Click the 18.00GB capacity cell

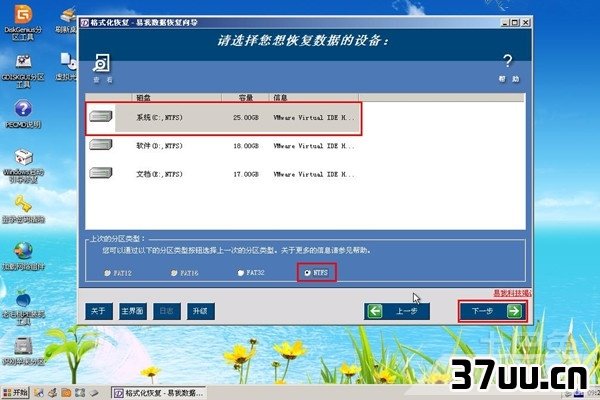(246, 146)
